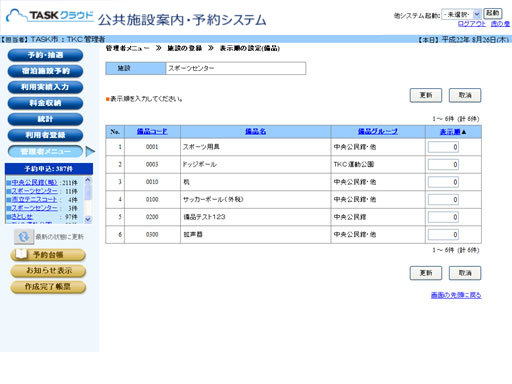Select the ドッジボール item name cell
512x384 pixels.
pyautogui.click(x=256, y=164)
